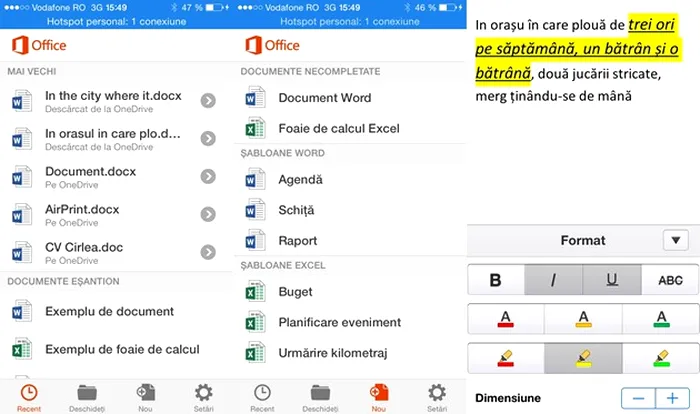The height and width of the screenshot is (414, 700).
Task: Tap Word icon beside Agendă template
Action: 255,179
